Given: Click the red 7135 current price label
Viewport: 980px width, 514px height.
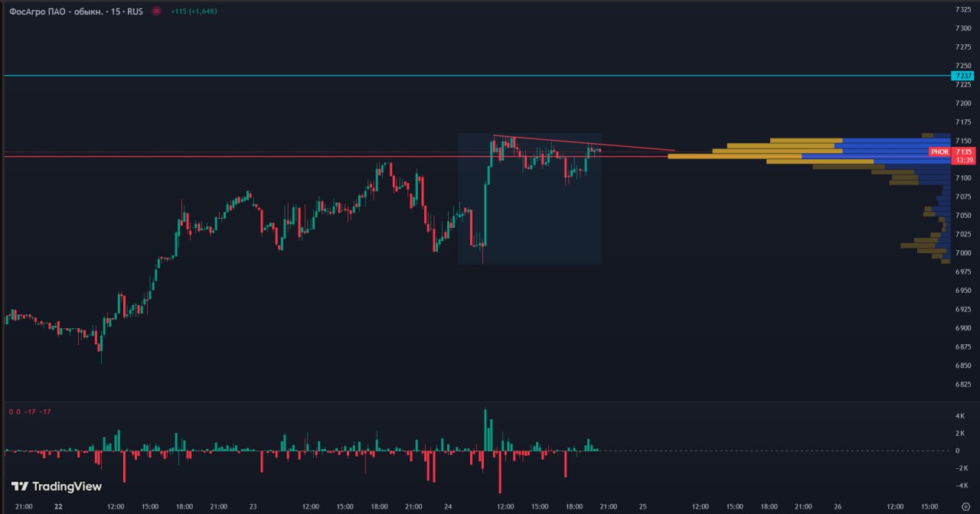Looking at the screenshot, I should tap(963, 152).
